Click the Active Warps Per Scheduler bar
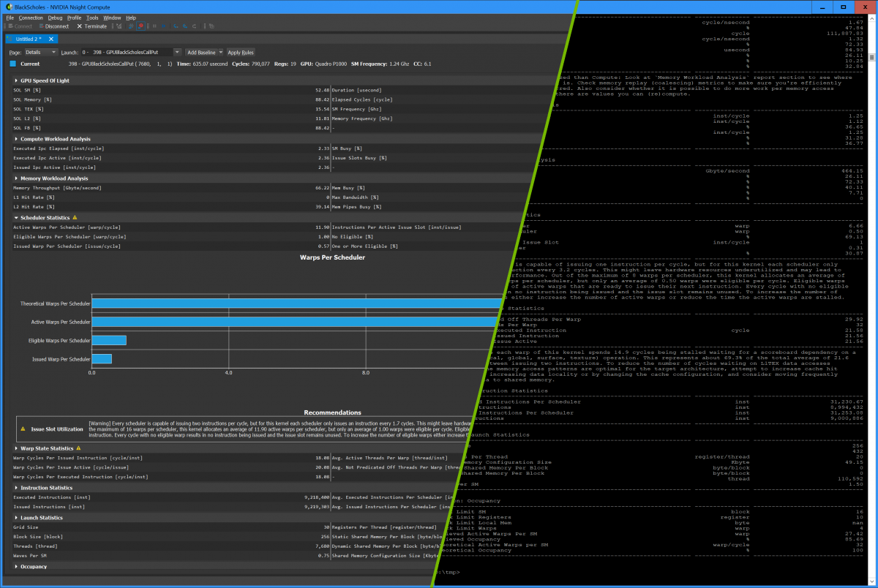The height and width of the screenshot is (588, 878). 296,322
